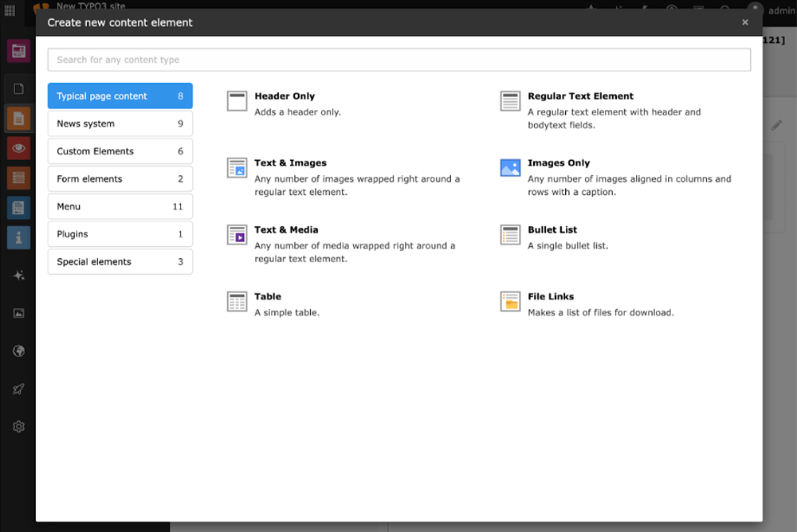This screenshot has width=797, height=532.
Task: Select the Text & Media icon
Action: click(x=237, y=235)
